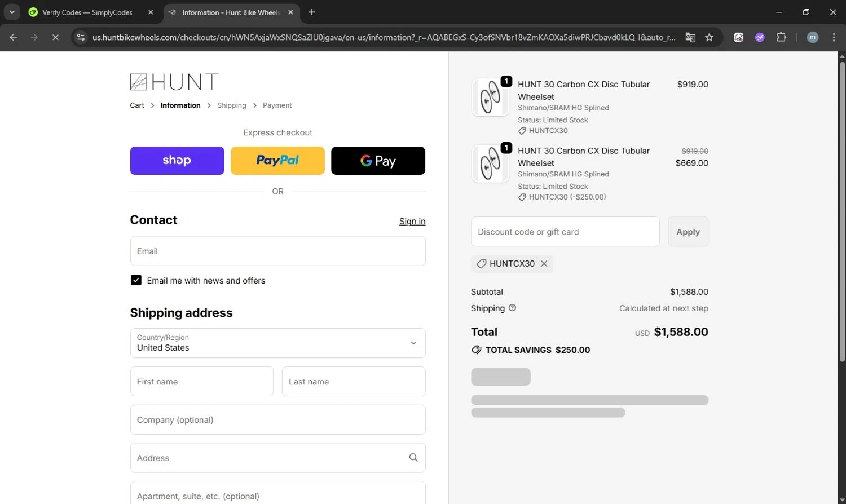This screenshot has height=504, width=846.
Task: Open the profile avatar menu
Action: pyautogui.click(x=813, y=37)
